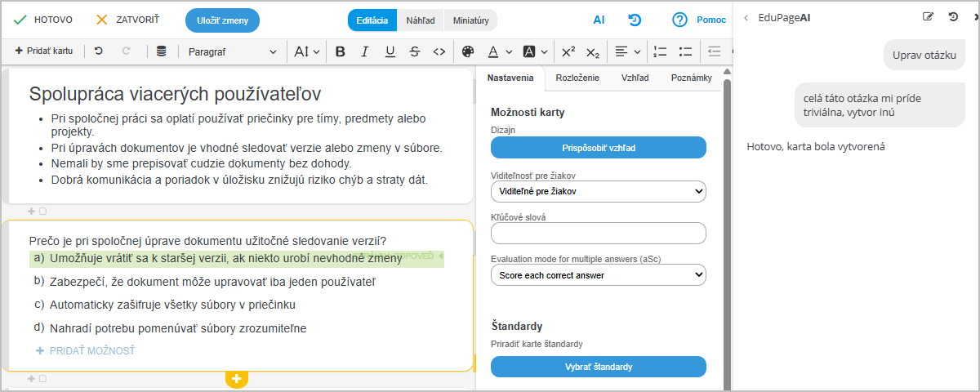Switch to Náhľad view mode

421,20
